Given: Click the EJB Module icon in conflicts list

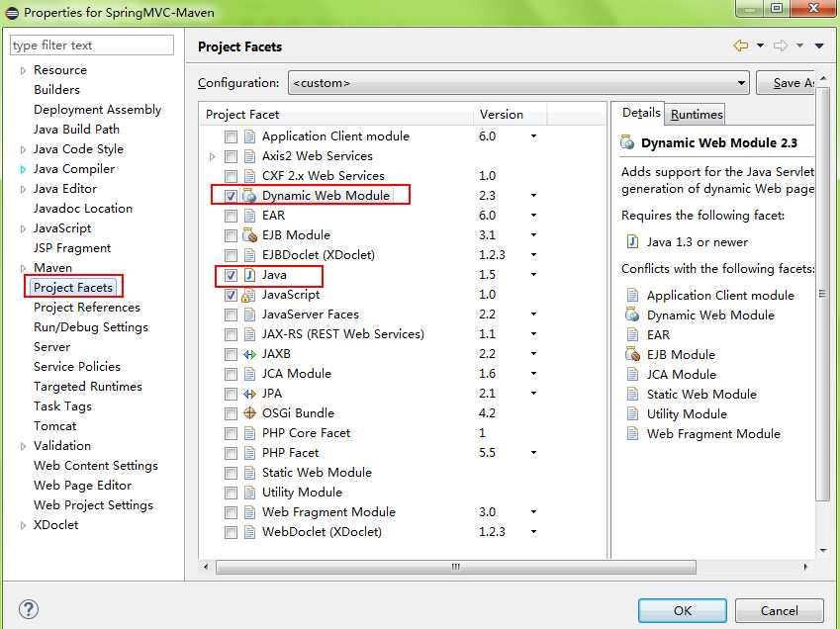Looking at the screenshot, I should 632,354.
